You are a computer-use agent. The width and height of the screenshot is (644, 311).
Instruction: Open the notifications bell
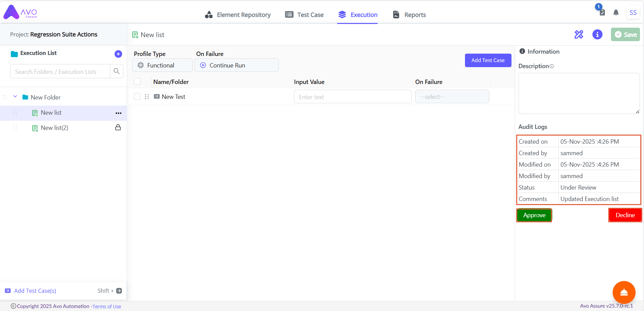pyautogui.click(x=616, y=13)
